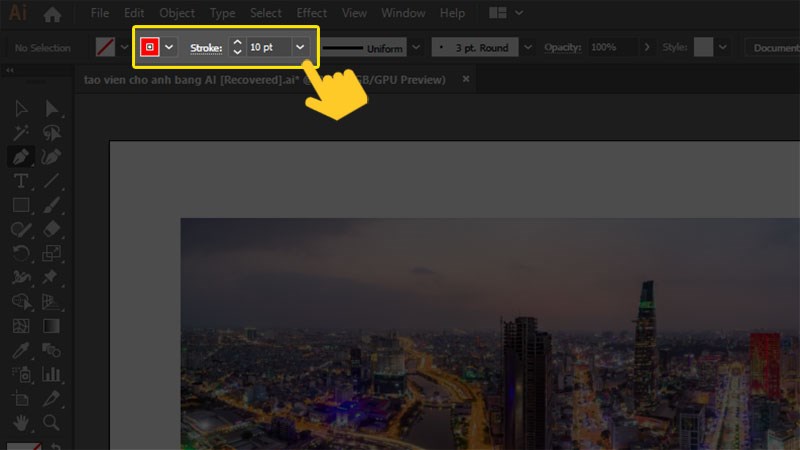This screenshot has height=450, width=800.
Task: Select the Magic Wand tool
Action: 21,133
